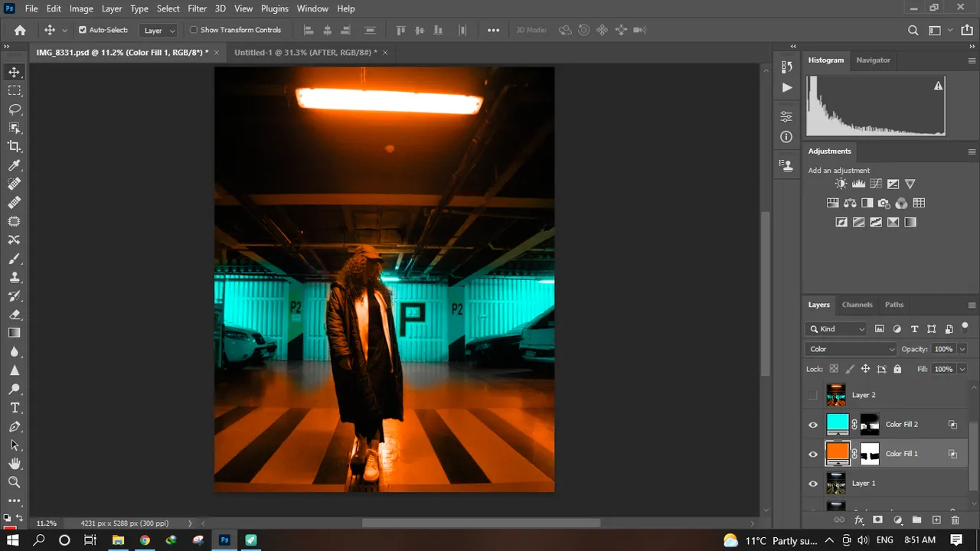Show Layer 2 visibility
The height and width of the screenshot is (551, 980).
tap(813, 395)
